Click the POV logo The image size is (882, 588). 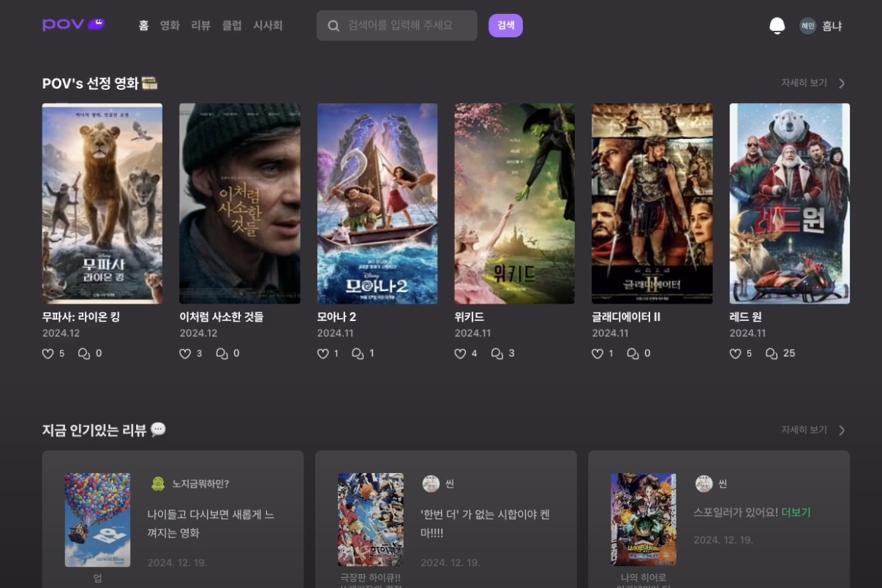[73, 25]
